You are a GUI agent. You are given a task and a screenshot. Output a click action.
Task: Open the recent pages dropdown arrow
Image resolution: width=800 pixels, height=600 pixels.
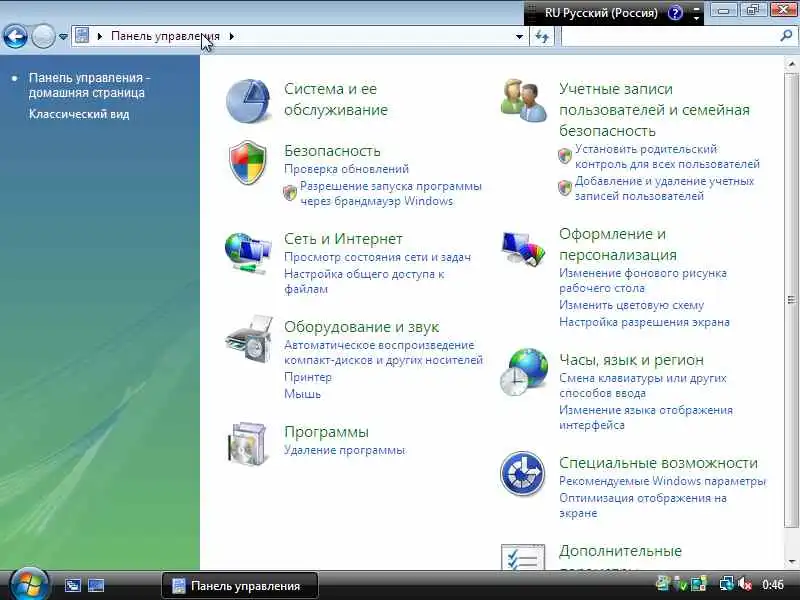63,37
